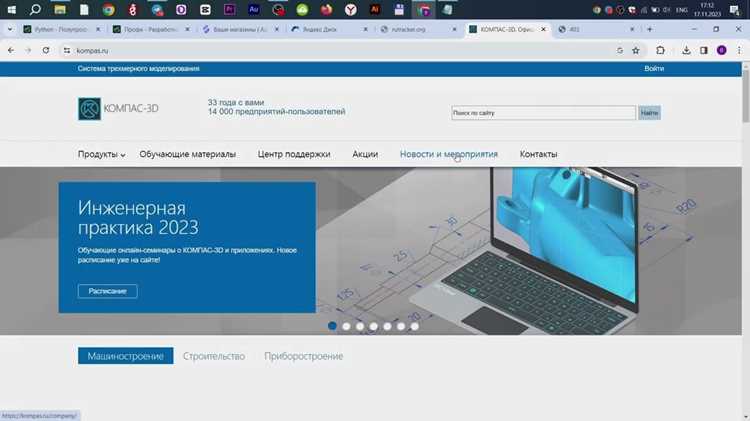Open the Акции menu item
750x421 pixels.
pyautogui.click(x=365, y=154)
